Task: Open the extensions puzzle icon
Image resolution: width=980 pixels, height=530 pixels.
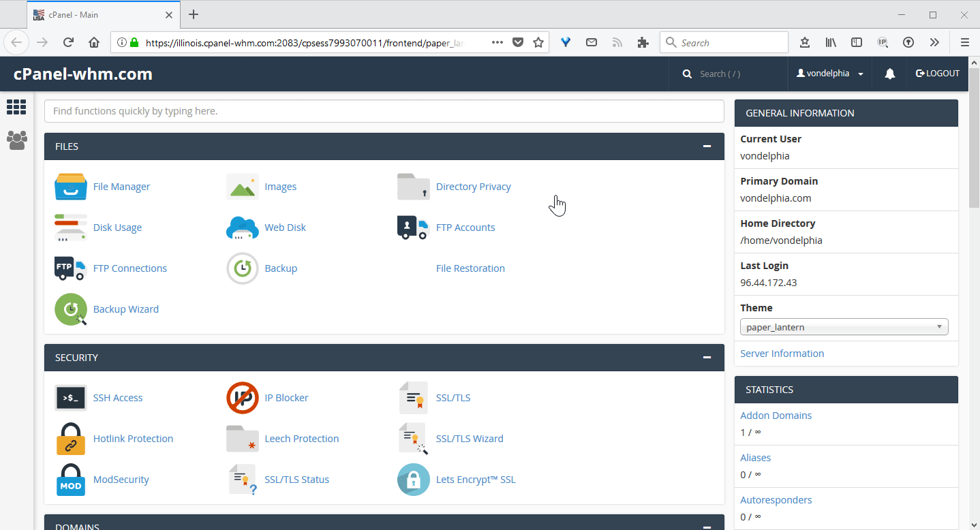Action: (x=643, y=42)
